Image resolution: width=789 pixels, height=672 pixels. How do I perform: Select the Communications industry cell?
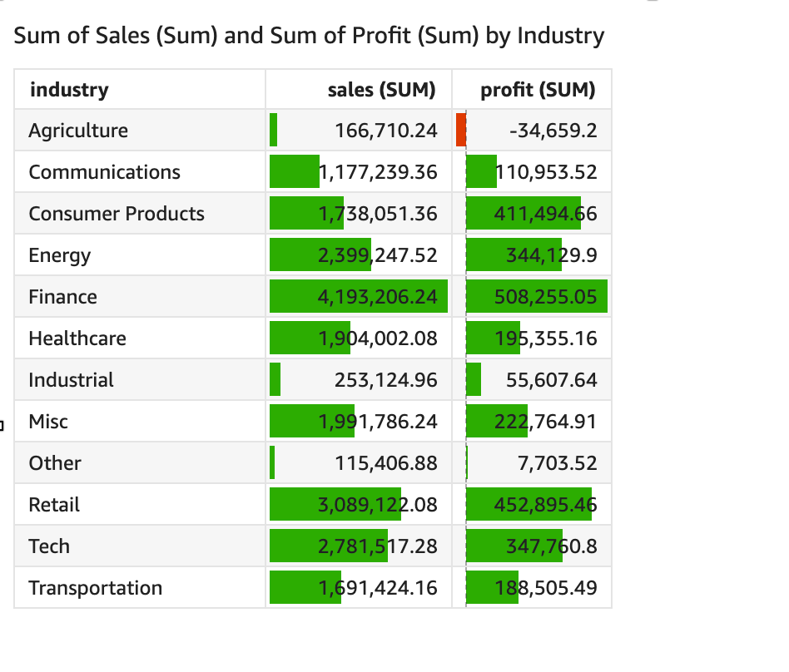point(104,172)
